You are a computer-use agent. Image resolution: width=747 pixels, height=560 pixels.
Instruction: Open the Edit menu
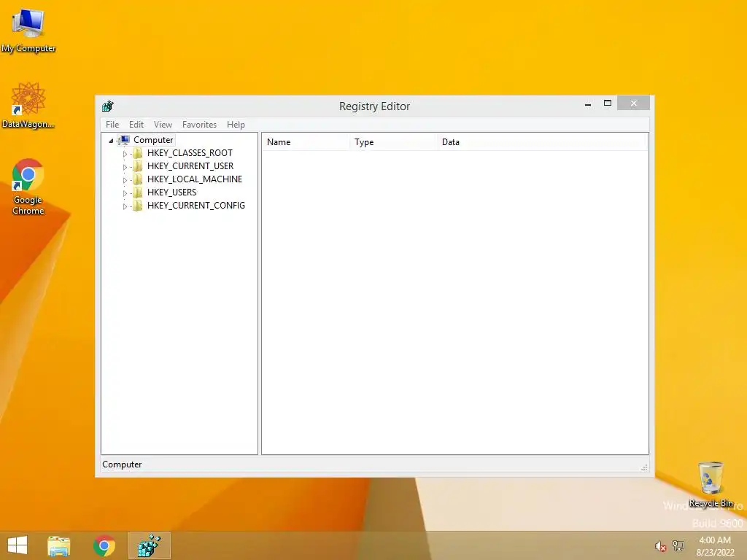coord(136,124)
